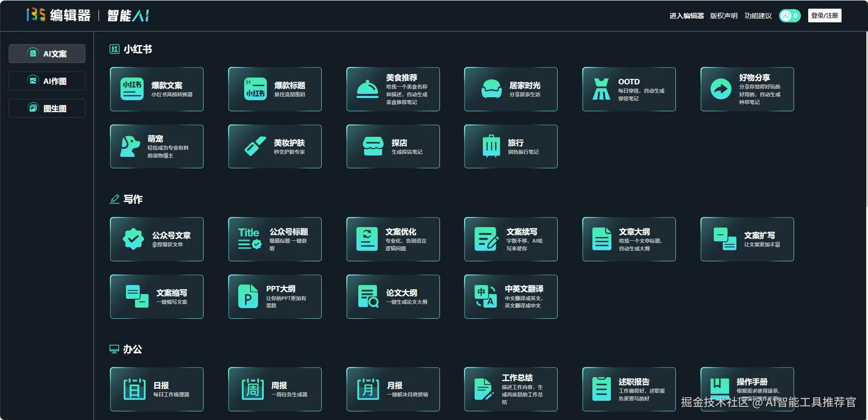The height and width of the screenshot is (420, 868).
Task: Open the 日报 calendar icon
Action: tap(135, 389)
